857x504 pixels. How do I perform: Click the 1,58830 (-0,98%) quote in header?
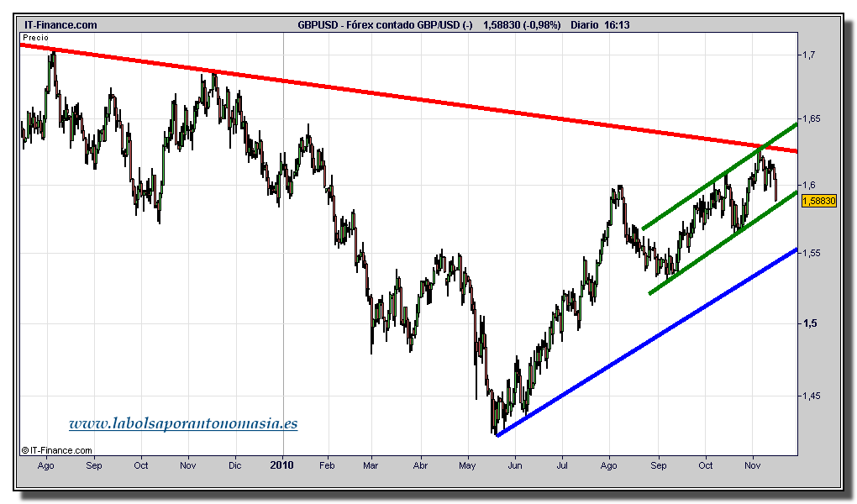pyautogui.click(x=522, y=24)
